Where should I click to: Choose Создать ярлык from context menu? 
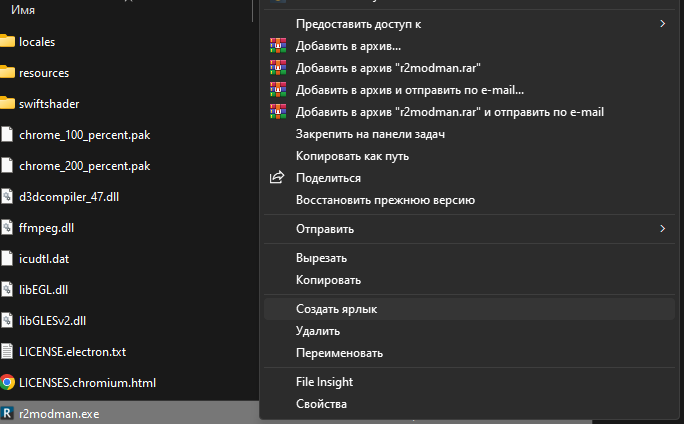tap(336, 309)
